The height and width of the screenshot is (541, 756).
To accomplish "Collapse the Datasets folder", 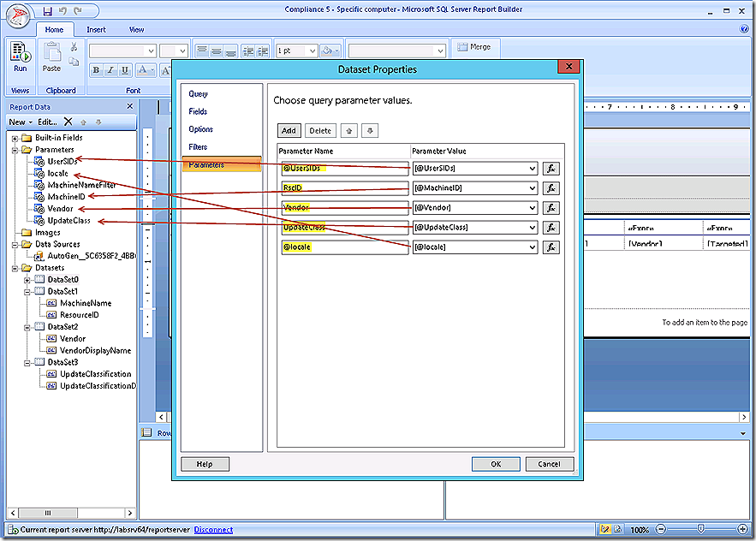I will tap(15, 268).
